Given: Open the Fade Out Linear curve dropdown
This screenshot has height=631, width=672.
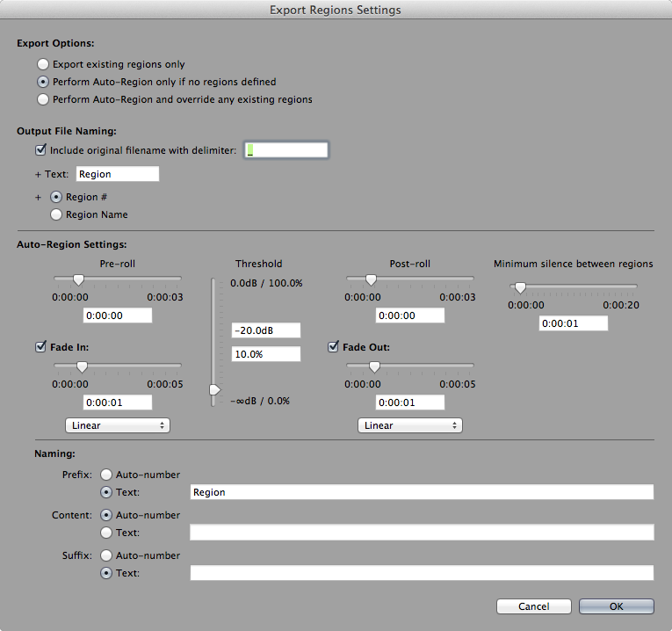Looking at the screenshot, I should pyautogui.click(x=410, y=425).
